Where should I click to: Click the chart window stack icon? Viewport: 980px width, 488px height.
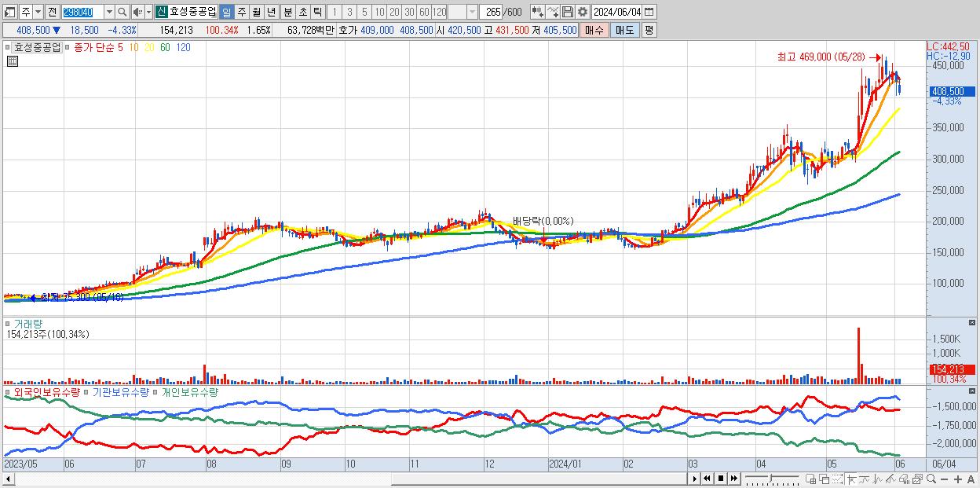point(917,479)
